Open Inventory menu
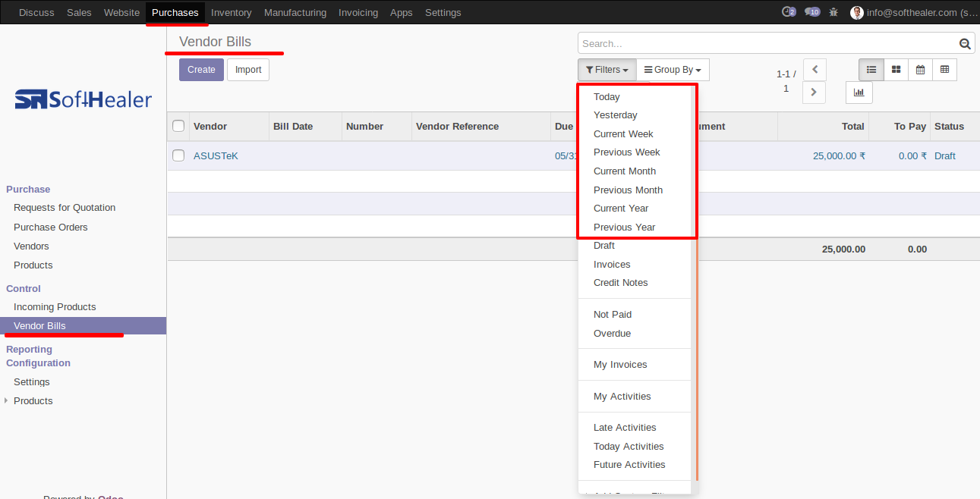The width and height of the screenshot is (980, 499). pos(232,12)
